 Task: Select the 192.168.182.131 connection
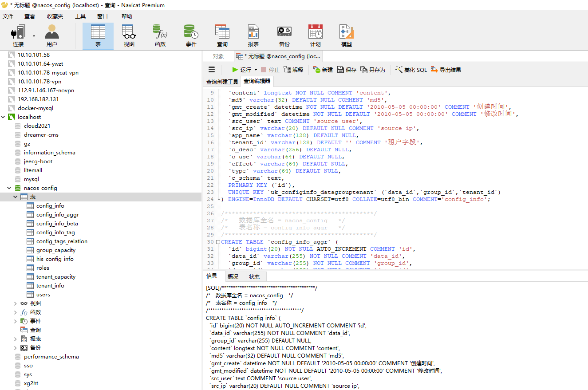38,99
